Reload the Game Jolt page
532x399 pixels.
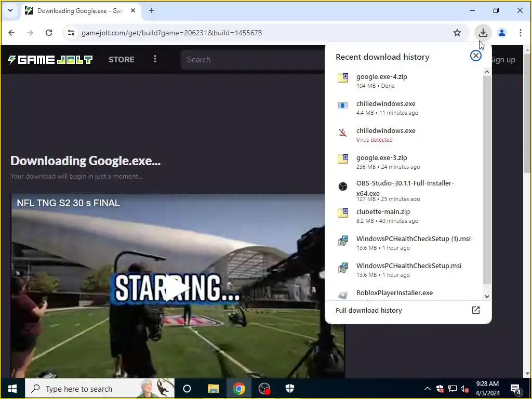pos(49,33)
